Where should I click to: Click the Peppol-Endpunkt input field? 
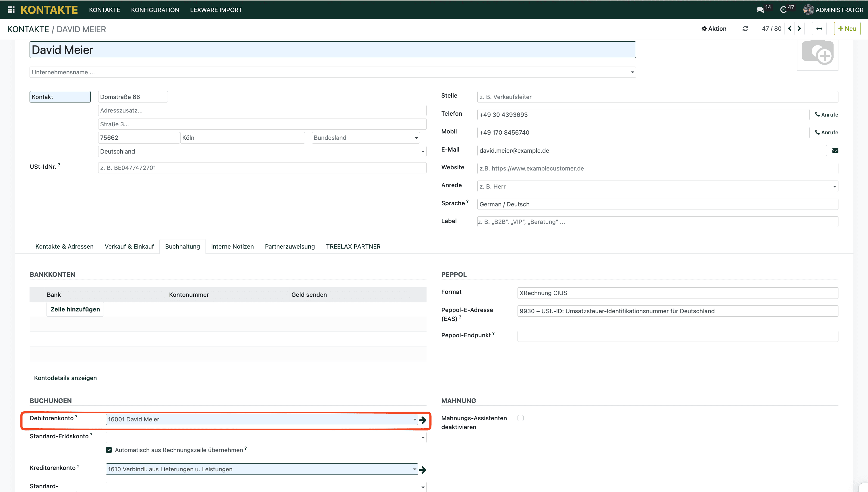(x=677, y=336)
